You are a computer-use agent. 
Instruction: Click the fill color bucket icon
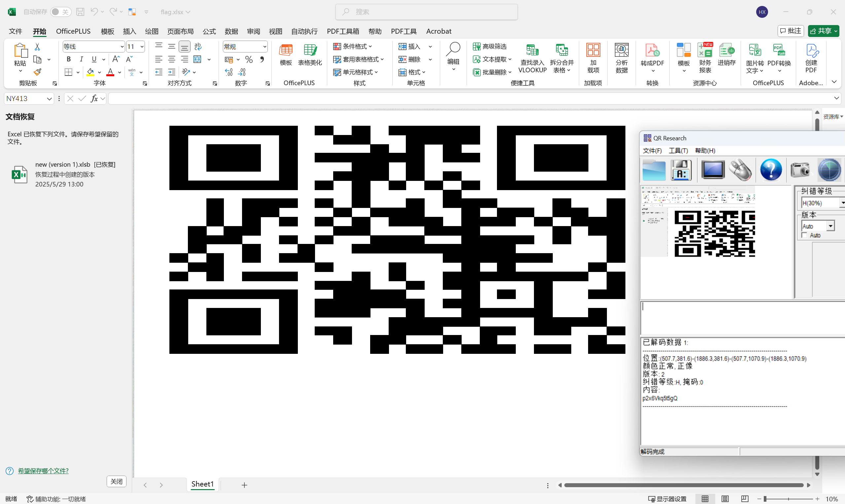point(90,72)
